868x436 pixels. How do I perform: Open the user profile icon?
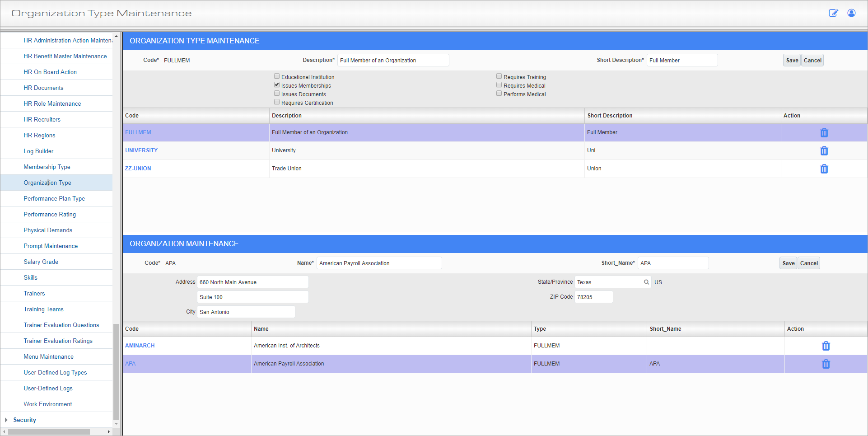[x=851, y=13]
